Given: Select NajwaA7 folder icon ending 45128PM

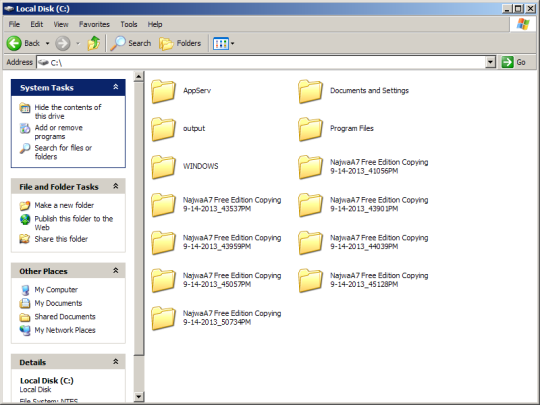Looking at the screenshot, I should 310,280.
